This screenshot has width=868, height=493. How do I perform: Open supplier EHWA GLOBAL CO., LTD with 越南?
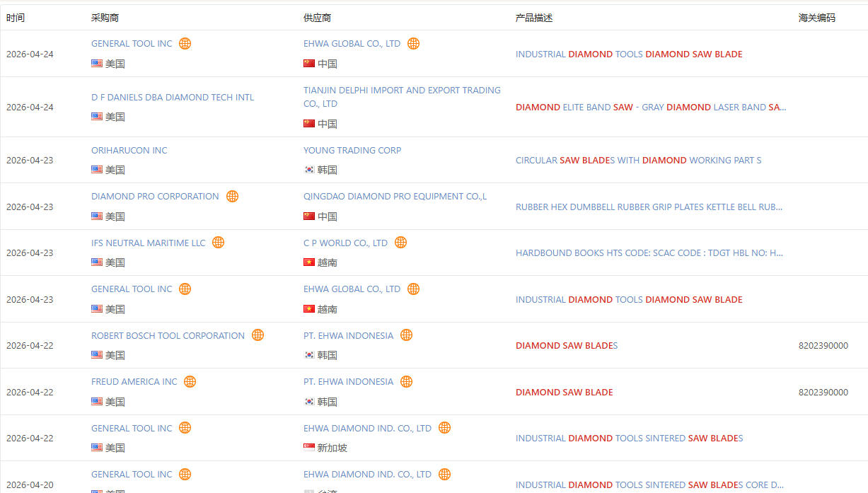[352, 289]
